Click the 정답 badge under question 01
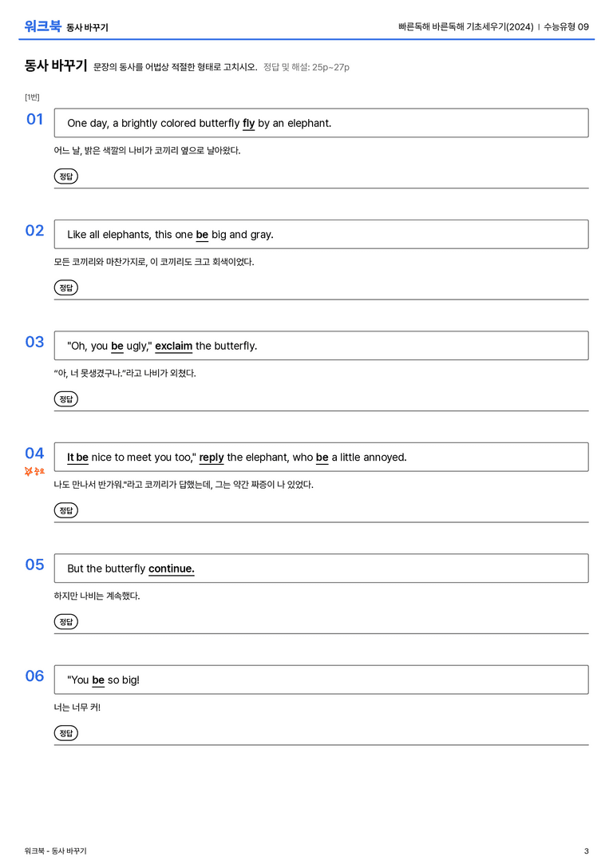Screen dimensions: 613x868 pyautogui.click(x=65, y=176)
